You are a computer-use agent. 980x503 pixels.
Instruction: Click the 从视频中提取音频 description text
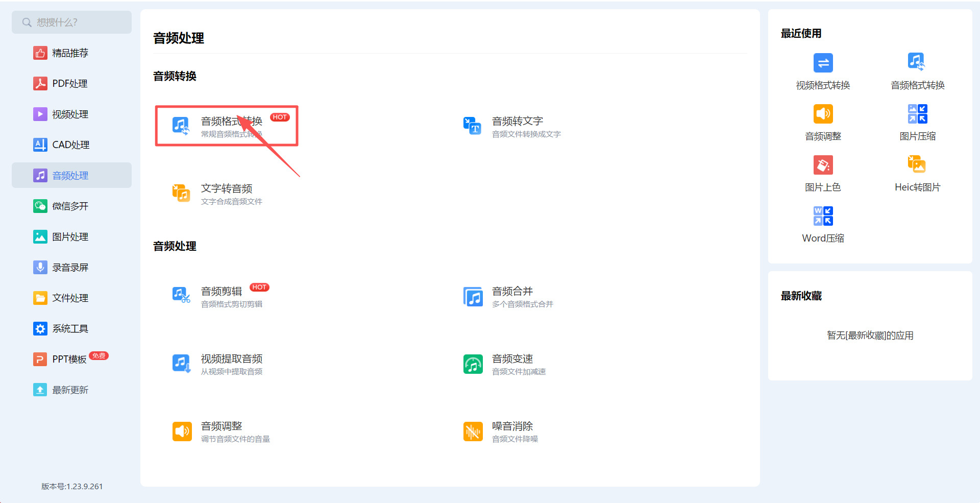coord(232,372)
